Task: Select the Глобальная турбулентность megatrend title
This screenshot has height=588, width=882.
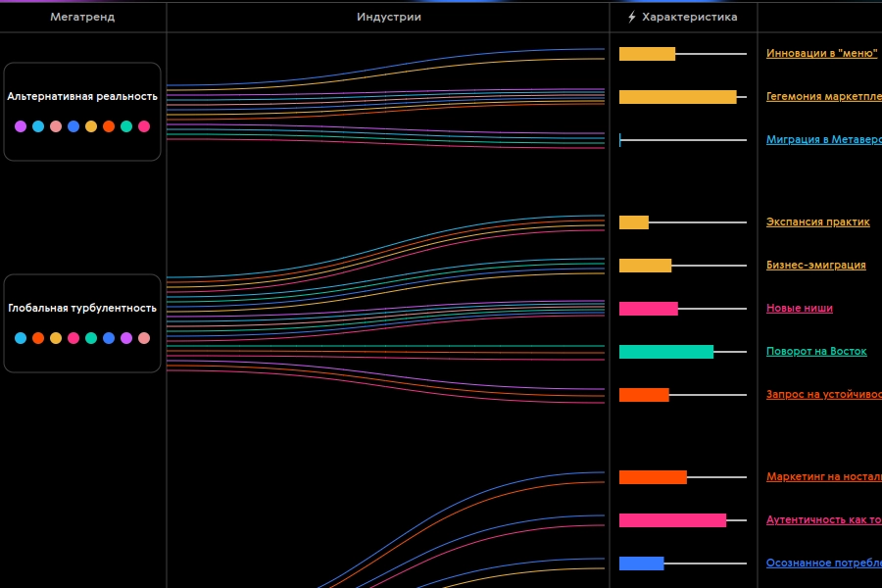Action: tap(82, 308)
